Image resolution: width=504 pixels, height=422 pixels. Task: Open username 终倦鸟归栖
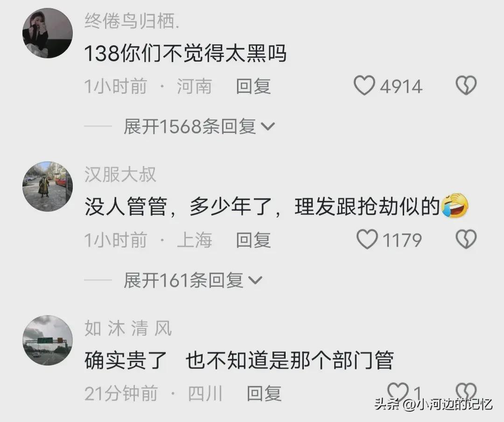(132, 21)
